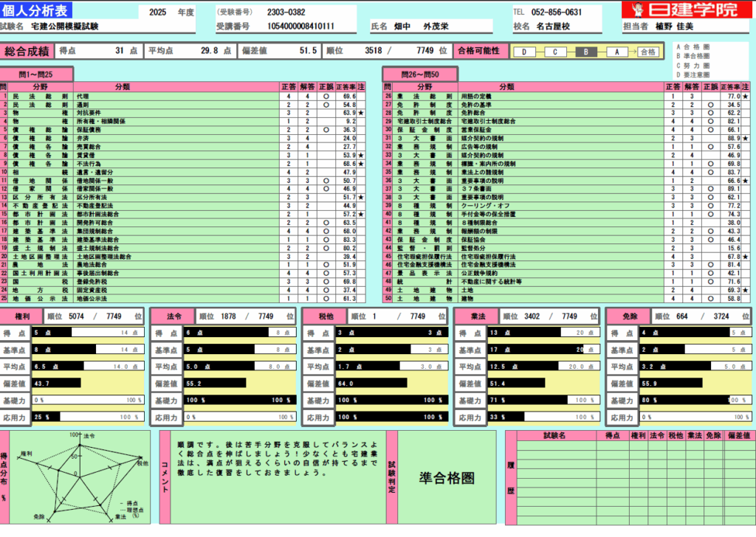Click the 日建学院 logo
Image resolution: width=756 pixels, height=537 pixels.
click(x=681, y=10)
